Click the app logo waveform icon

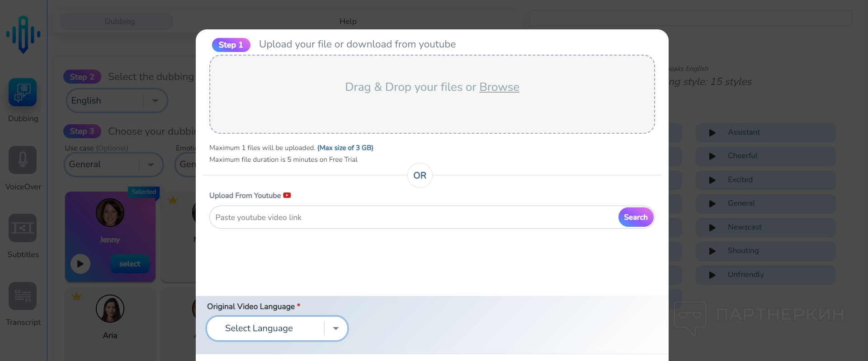[23, 34]
